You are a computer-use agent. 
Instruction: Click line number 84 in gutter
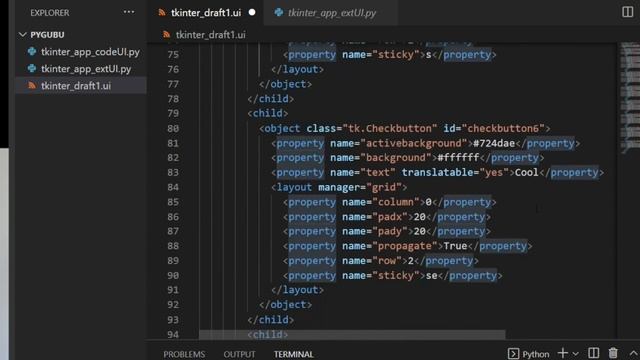pos(173,187)
